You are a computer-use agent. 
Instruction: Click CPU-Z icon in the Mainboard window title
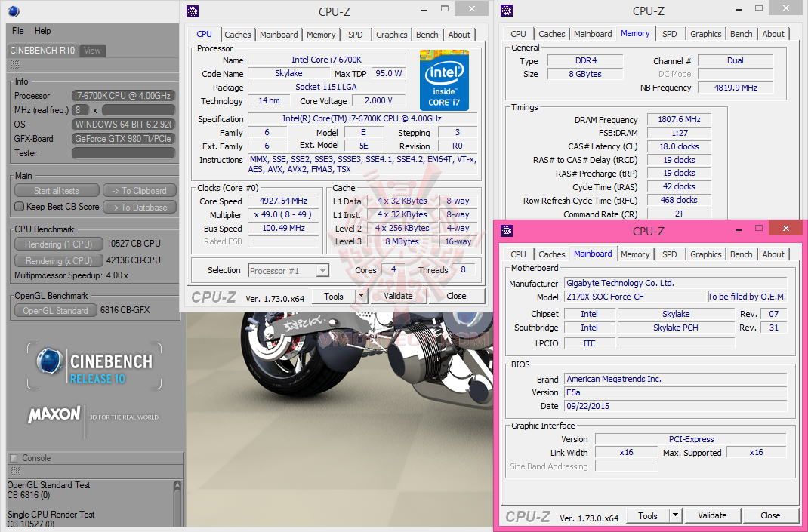click(x=507, y=231)
